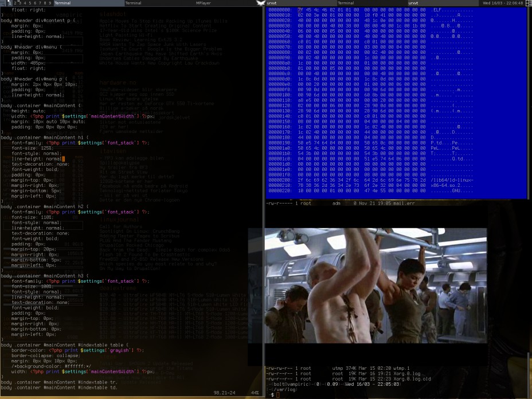Focus the Terminal task between the urxvt entries
The image size is (532, 399).
pos(372,3)
